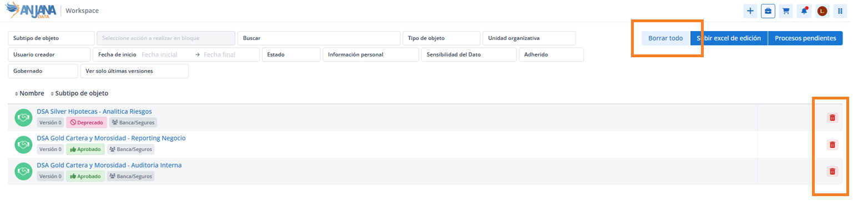
Task: Open the user avatar menu
Action: point(822,11)
